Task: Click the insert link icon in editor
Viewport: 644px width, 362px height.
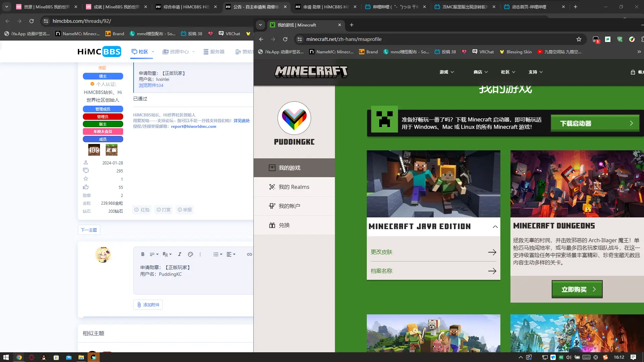Action: [249, 254]
